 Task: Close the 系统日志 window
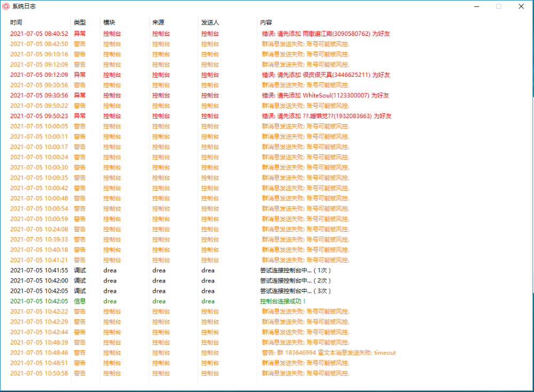521,6
